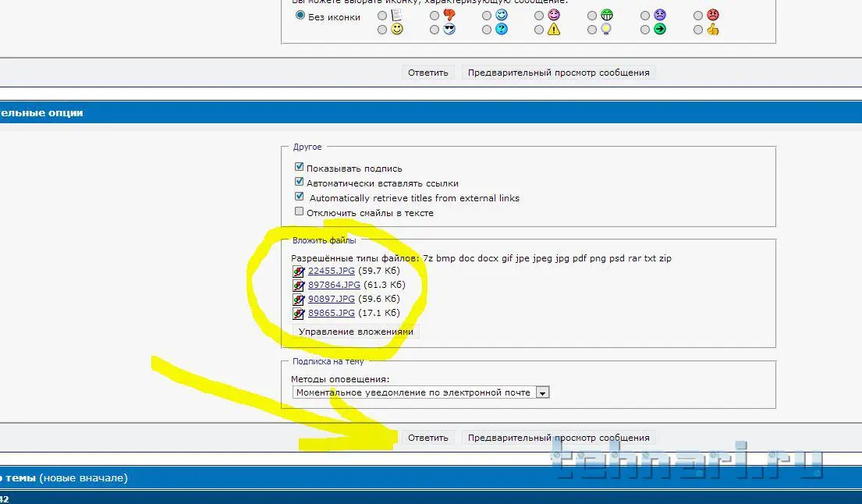Image resolution: width=862 pixels, height=504 pixels.
Task: Click the 'Подписка на тему' group title
Action: (328, 361)
